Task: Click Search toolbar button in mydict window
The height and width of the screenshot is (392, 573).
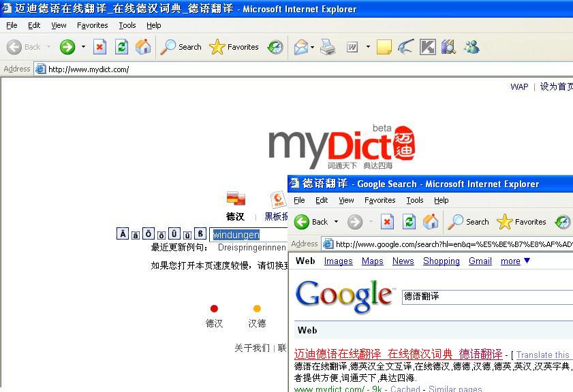Action: click(181, 47)
